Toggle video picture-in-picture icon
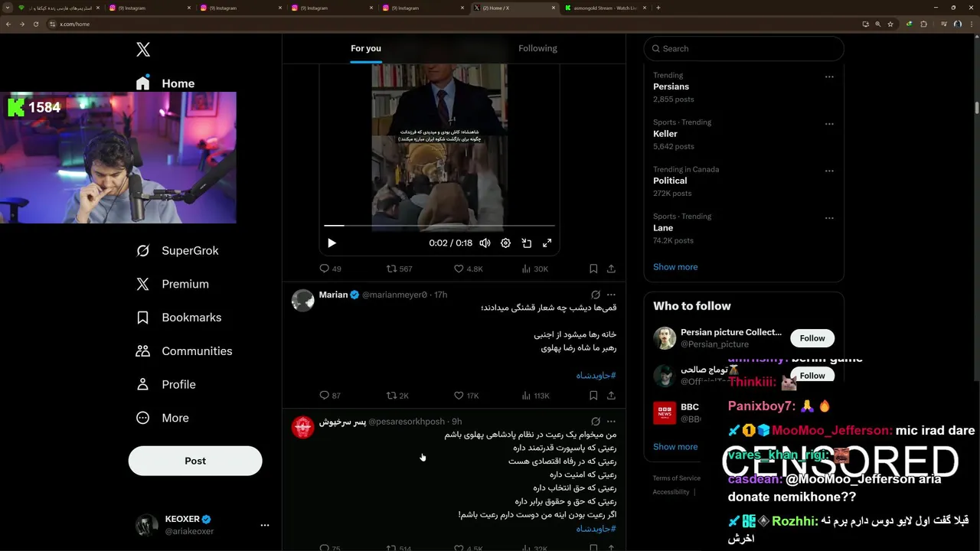The image size is (980, 551). (x=527, y=243)
